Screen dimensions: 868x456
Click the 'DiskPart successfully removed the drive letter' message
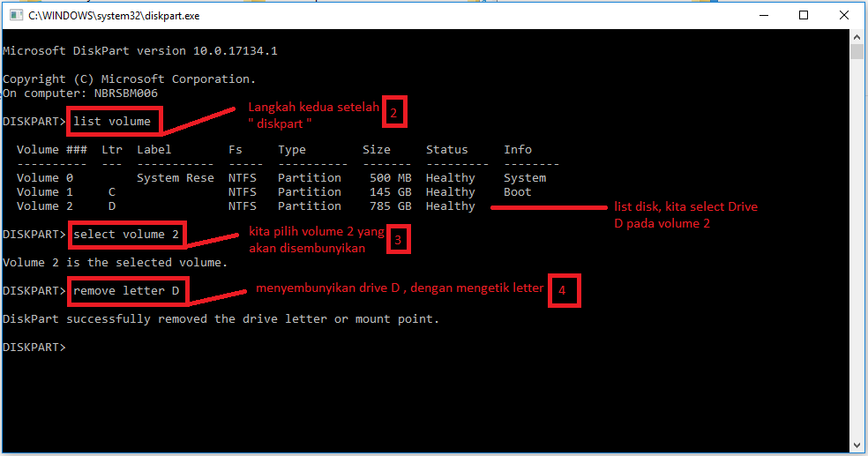pyautogui.click(x=221, y=318)
